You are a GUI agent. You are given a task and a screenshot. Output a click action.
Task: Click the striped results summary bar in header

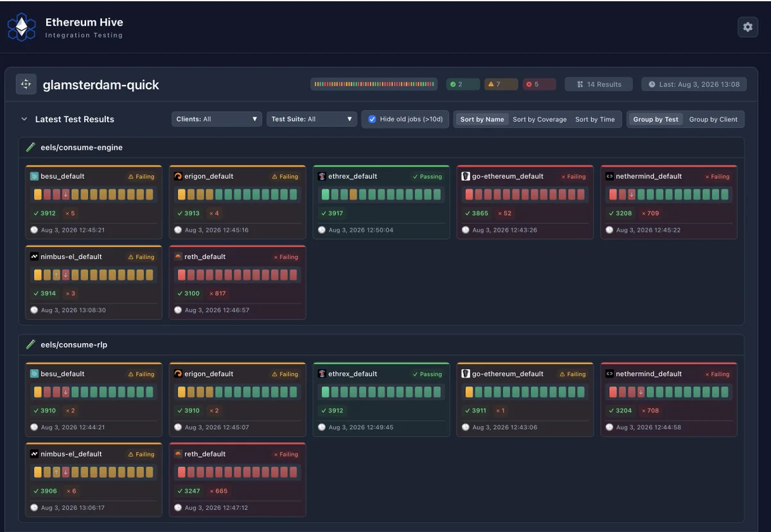374,84
